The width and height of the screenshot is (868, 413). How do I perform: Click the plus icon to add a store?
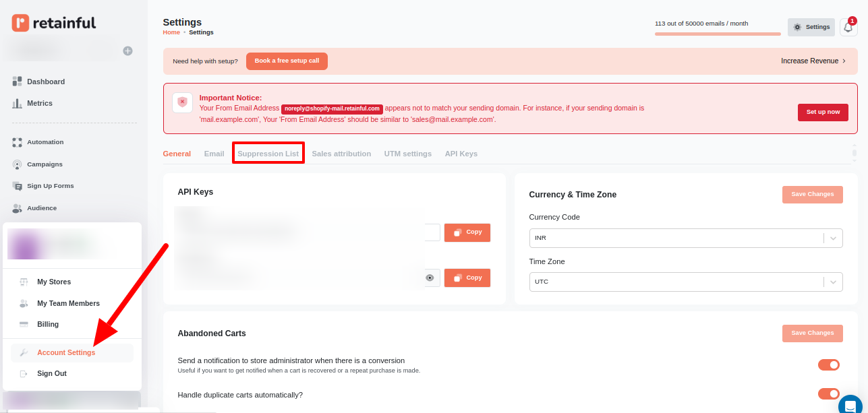click(127, 50)
